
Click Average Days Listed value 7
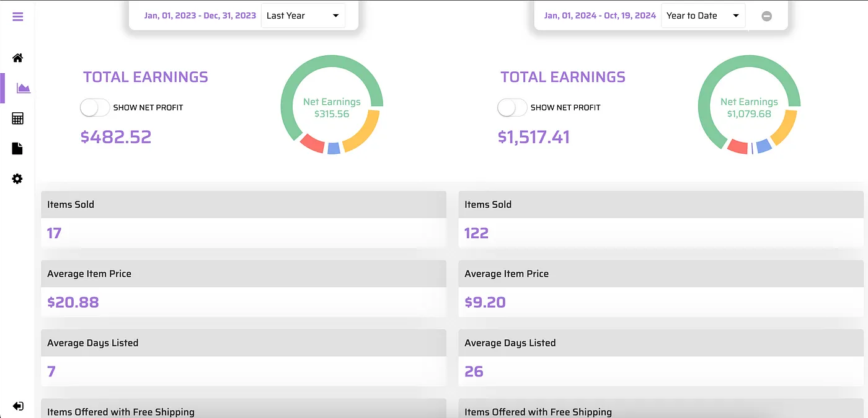[x=51, y=371]
